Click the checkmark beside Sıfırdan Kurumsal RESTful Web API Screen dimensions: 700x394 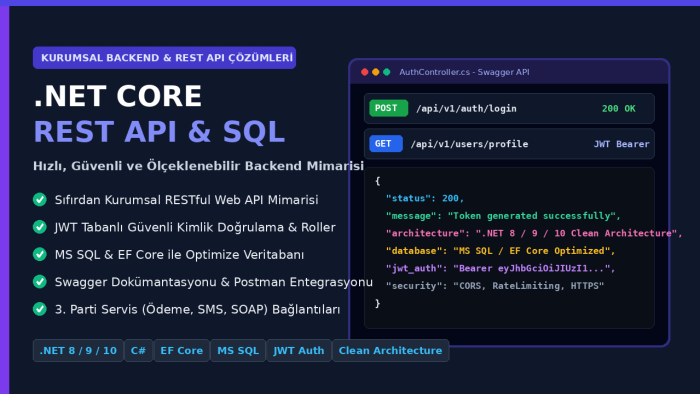point(40,199)
